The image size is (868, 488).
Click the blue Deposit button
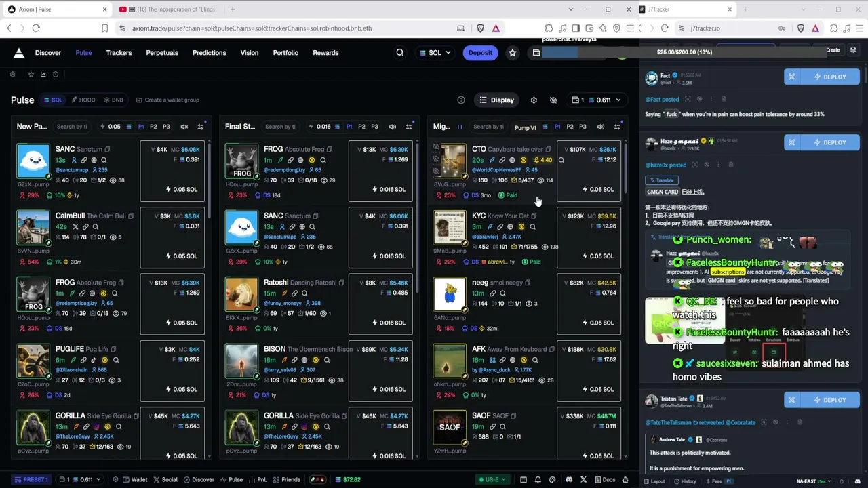click(x=480, y=53)
